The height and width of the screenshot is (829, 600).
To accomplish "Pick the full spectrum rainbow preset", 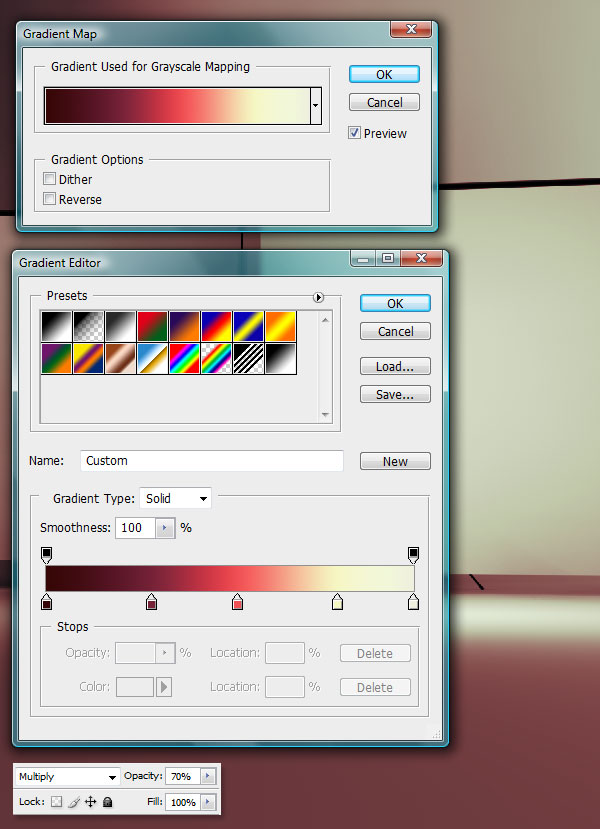I will coord(184,358).
